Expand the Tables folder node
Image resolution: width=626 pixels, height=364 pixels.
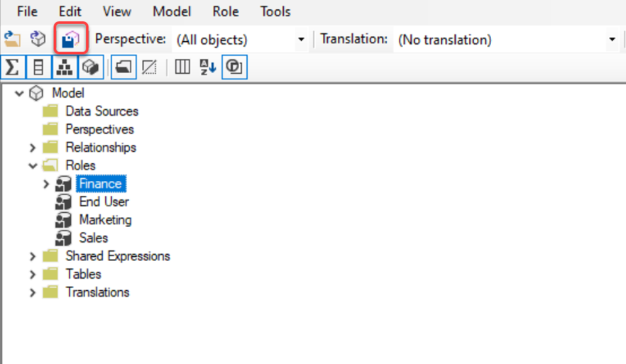tap(33, 275)
